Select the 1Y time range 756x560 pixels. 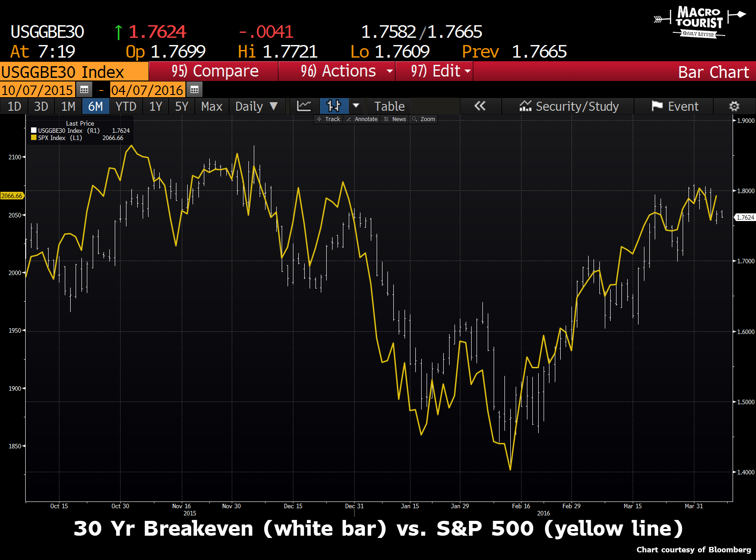(156, 106)
